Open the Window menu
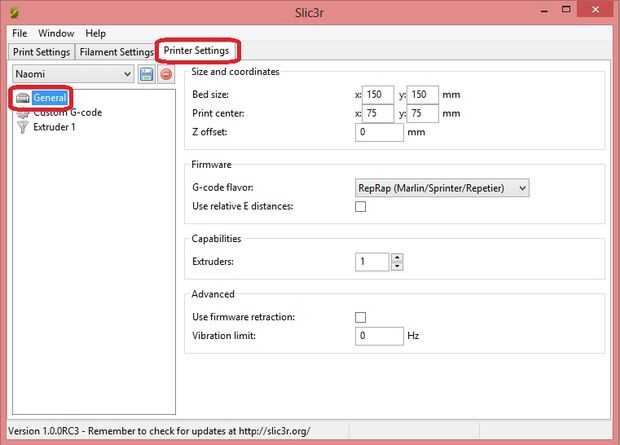The width and height of the screenshot is (620, 445). click(56, 33)
